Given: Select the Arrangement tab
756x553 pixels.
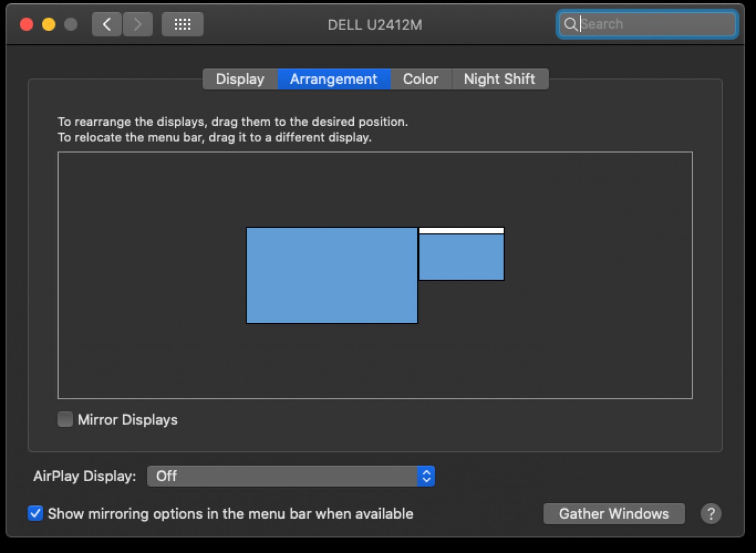Looking at the screenshot, I should click(x=333, y=79).
